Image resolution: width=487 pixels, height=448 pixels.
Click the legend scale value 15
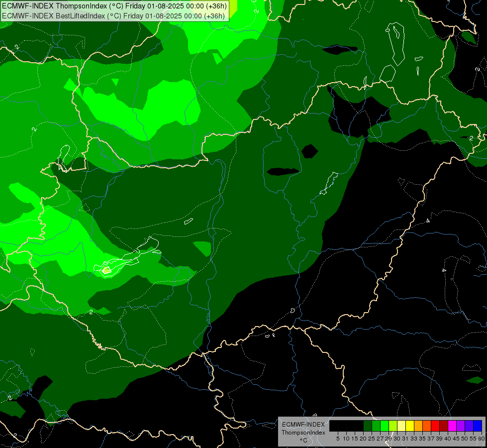(355, 439)
